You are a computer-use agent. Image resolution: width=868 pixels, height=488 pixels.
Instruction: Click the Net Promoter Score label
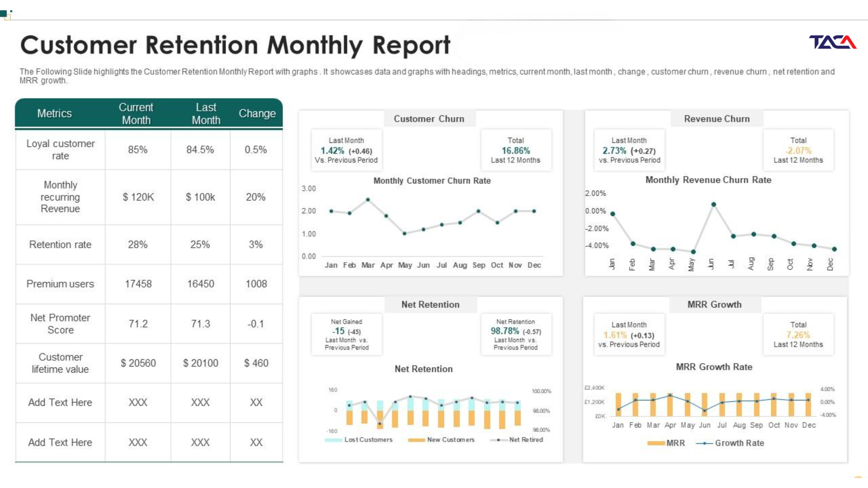tap(60, 324)
